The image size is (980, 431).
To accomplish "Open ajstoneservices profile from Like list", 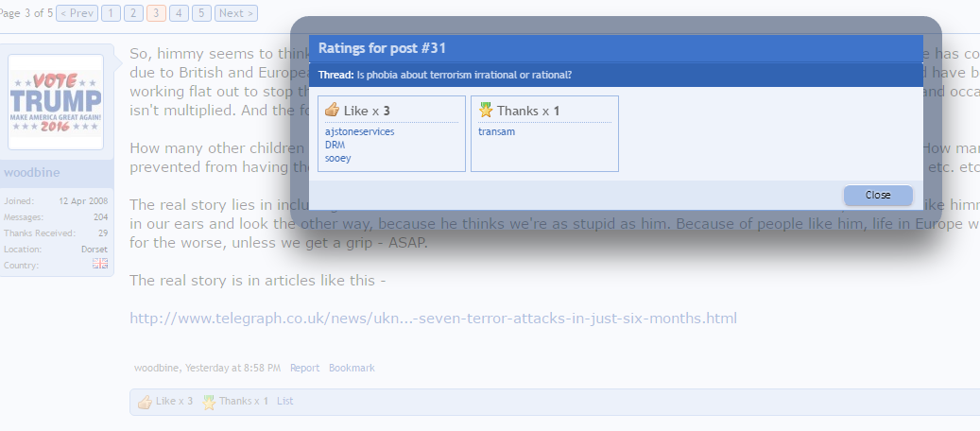I will tap(359, 131).
